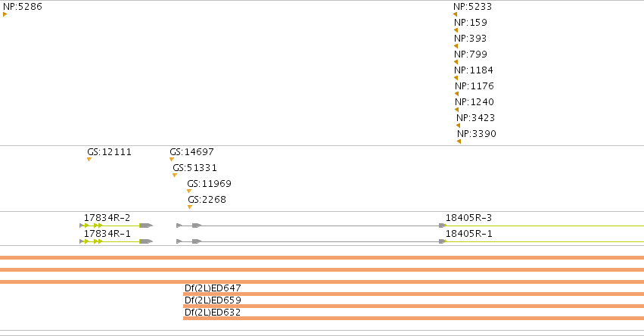Open the GS:12111 label
This screenshot has height=336, width=644.
tap(109, 152)
